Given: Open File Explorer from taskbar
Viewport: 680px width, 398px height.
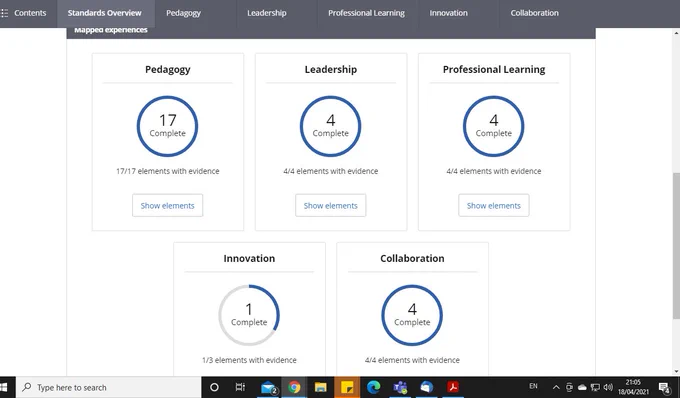Looking at the screenshot, I should coord(320,387).
